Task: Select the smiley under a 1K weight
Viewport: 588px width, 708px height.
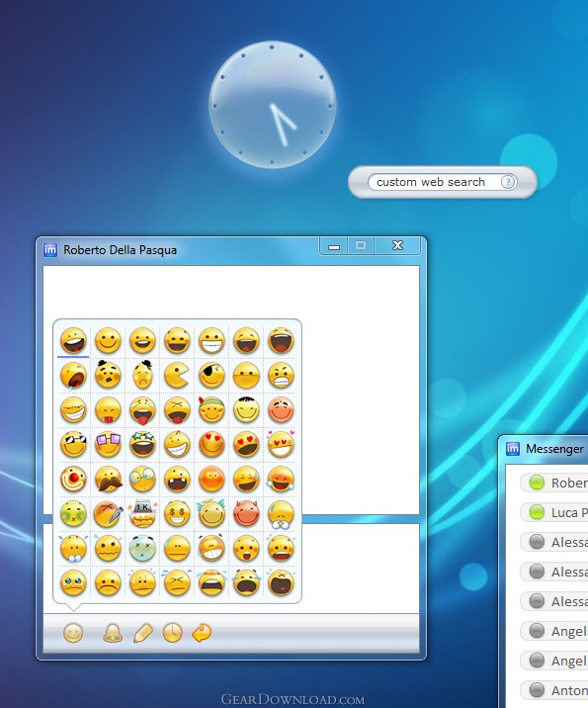Action: tap(142, 514)
